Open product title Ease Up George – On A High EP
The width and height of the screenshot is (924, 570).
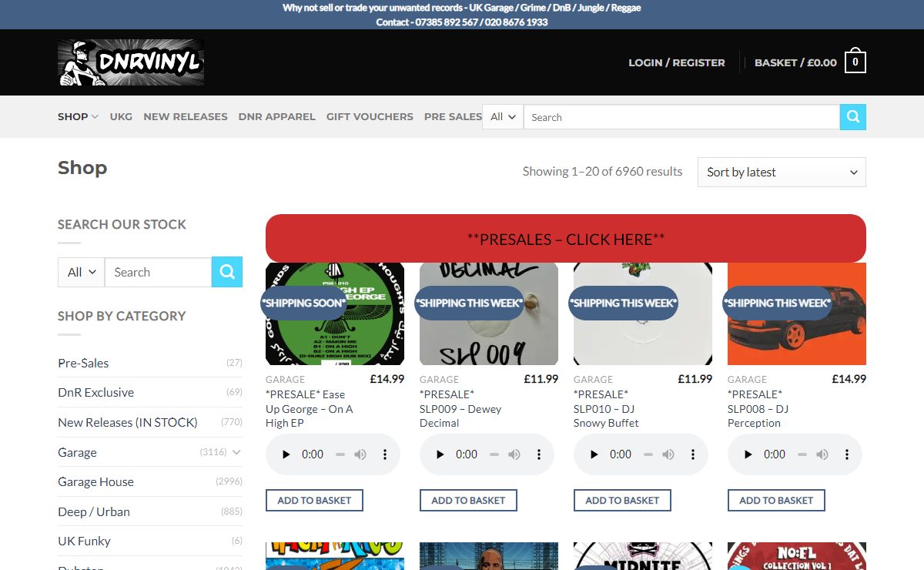pyautogui.click(x=309, y=408)
